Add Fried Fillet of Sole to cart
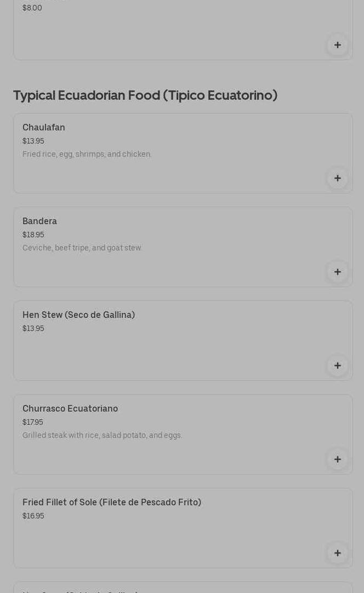Screen dimensions: 364x593 point(337,553)
